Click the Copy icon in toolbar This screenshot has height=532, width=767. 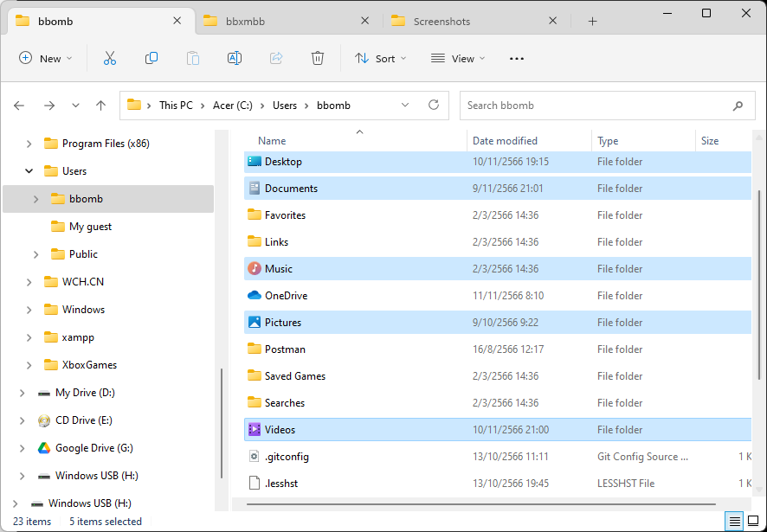click(151, 58)
